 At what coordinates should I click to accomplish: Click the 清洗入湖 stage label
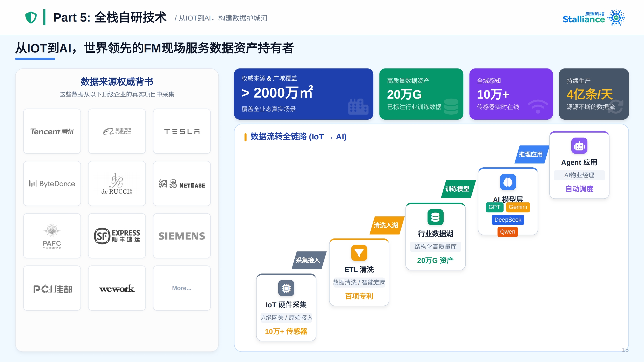386,225
